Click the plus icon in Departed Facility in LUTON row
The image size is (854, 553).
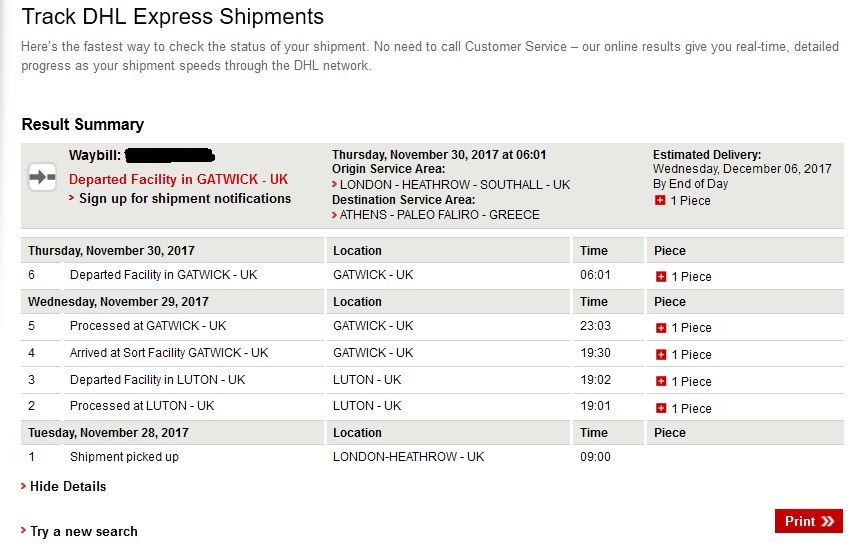(x=661, y=381)
